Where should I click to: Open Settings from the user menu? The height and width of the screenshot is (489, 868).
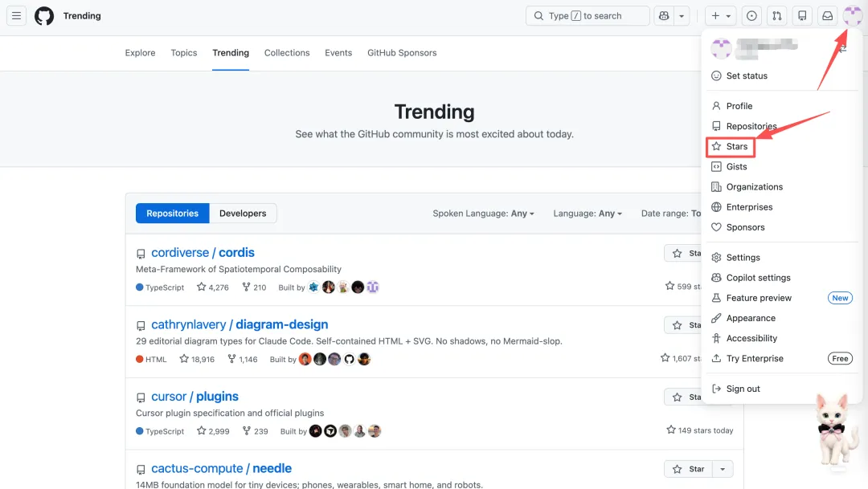(x=781, y=257)
